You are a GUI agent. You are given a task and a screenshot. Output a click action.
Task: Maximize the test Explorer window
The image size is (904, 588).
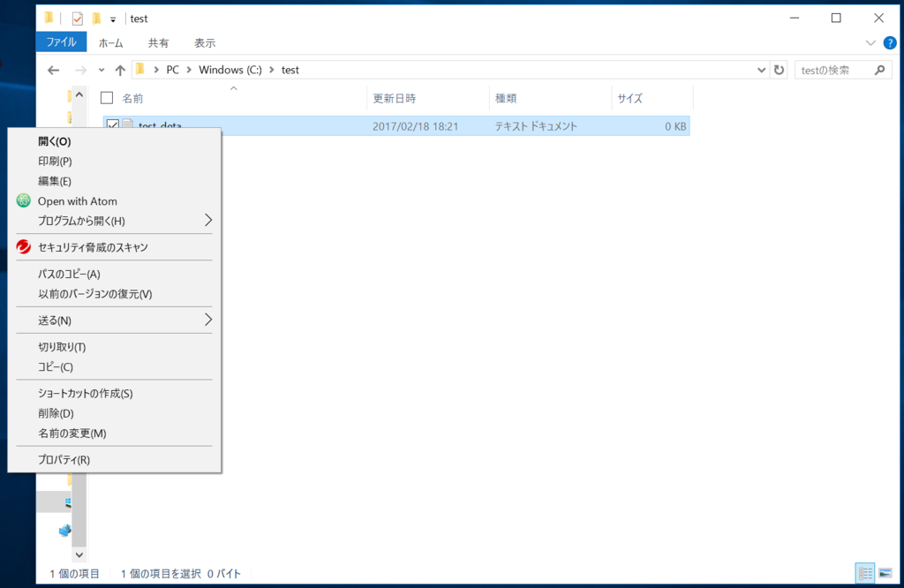836,19
